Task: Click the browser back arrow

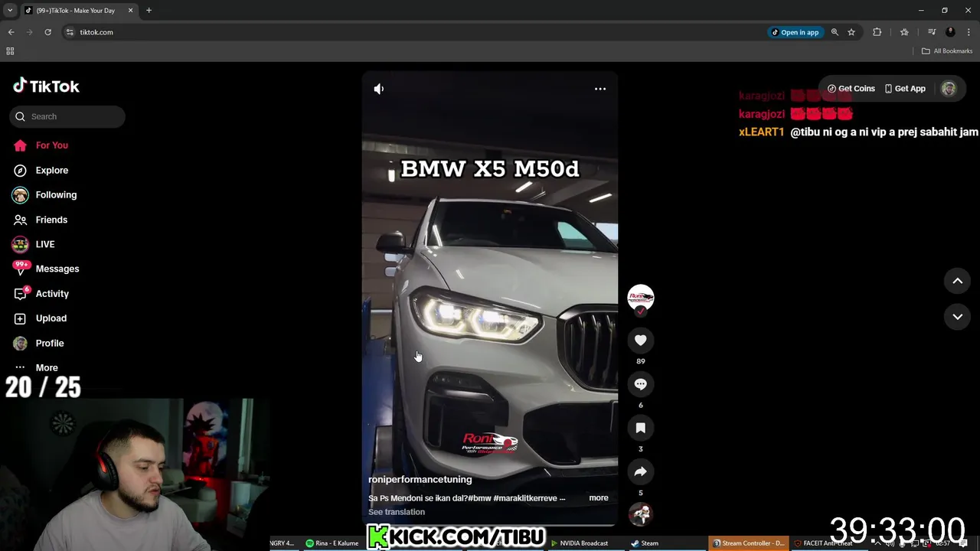Action: [11, 32]
